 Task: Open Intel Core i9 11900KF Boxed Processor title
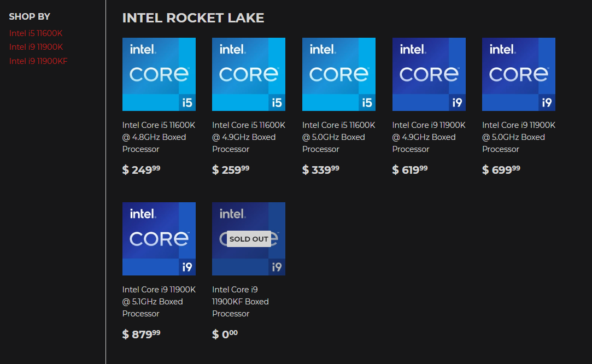point(241,302)
